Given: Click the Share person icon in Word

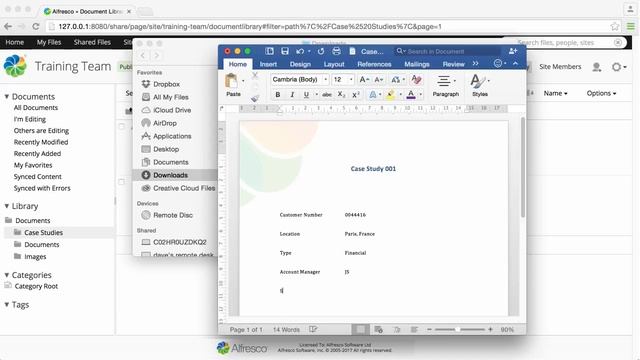Looking at the screenshot, I should pos(513,51).
